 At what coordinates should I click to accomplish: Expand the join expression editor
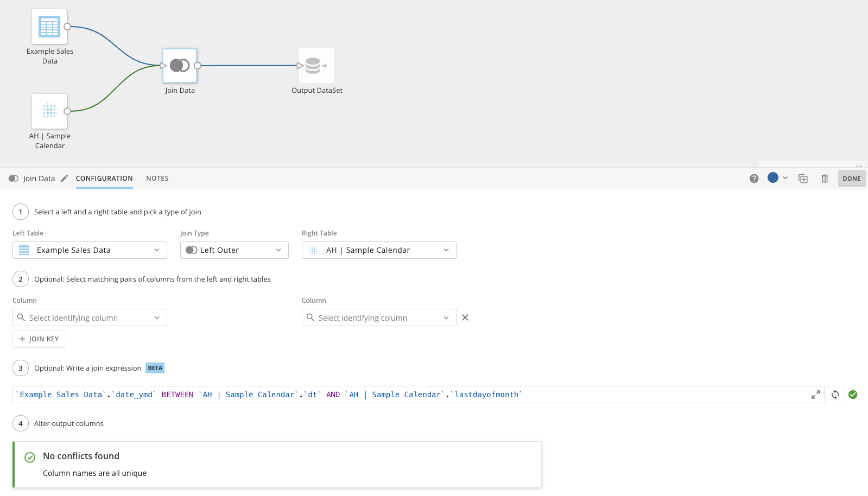click(815, 395)
